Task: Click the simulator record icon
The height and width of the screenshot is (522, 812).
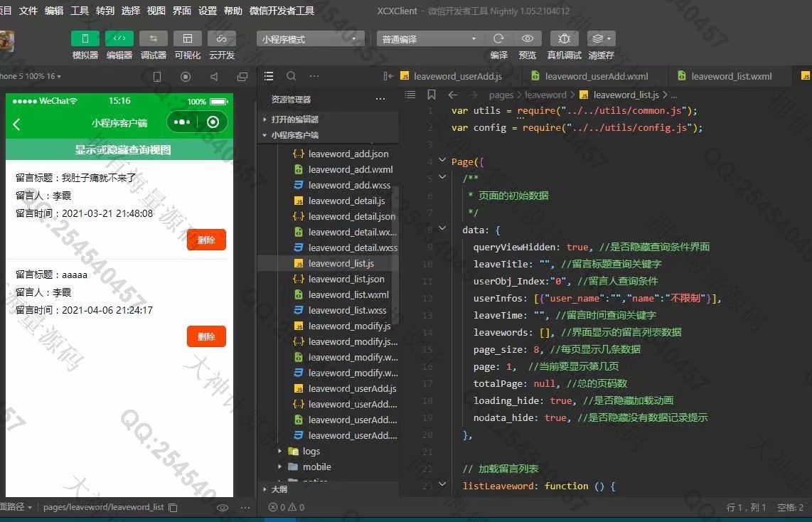Action: pyautogui.click(x=186, y=77)
